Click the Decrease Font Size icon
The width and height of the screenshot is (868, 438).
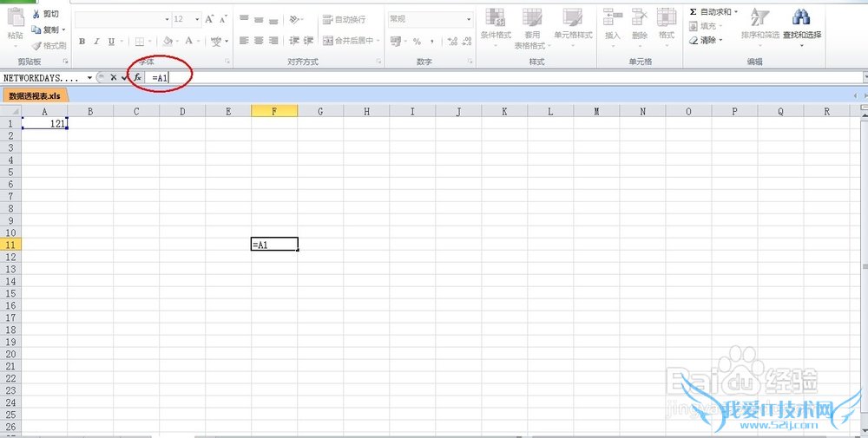tap(223, 19)
